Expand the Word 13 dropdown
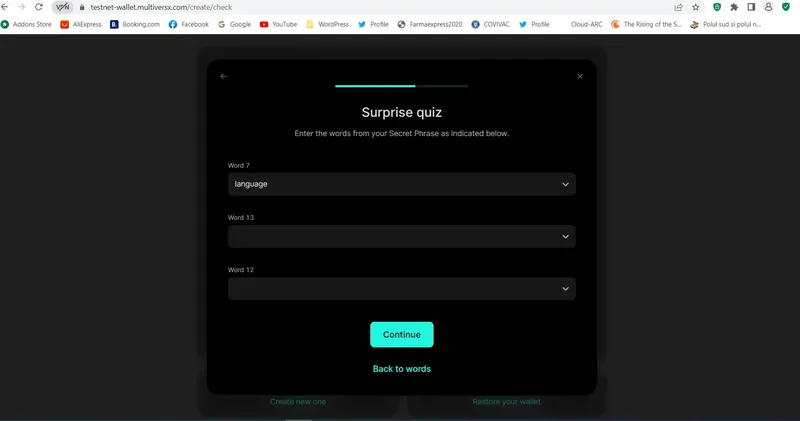 [x=402, y=237]
